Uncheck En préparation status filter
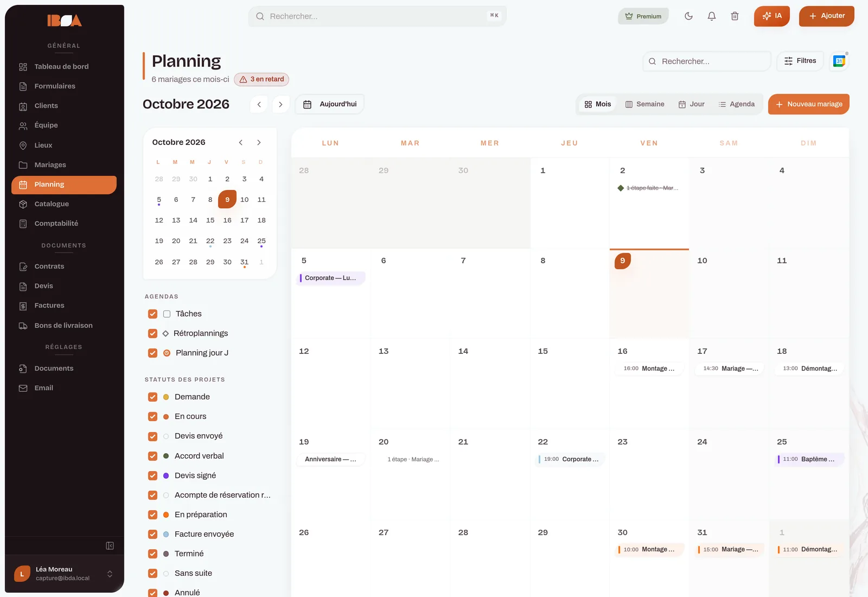The height and width of the screenshot is (597, 868). [x=152, y=515]
